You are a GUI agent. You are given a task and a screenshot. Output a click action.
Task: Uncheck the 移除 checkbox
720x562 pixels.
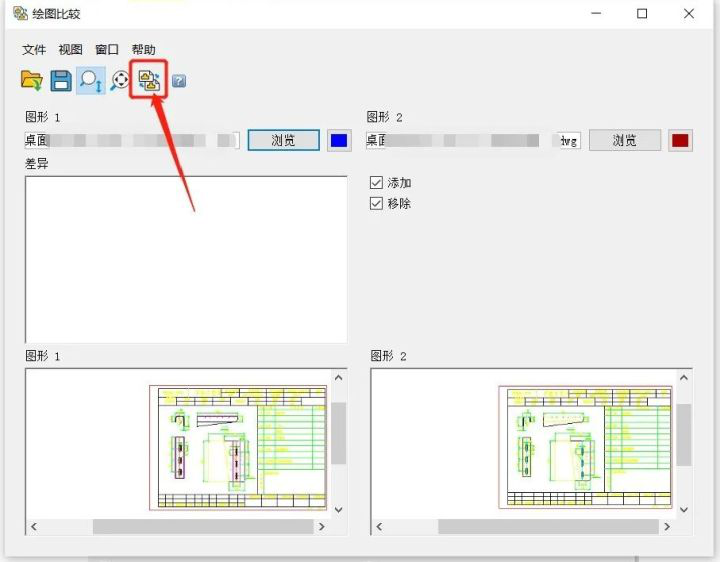(x=377, y=203)
